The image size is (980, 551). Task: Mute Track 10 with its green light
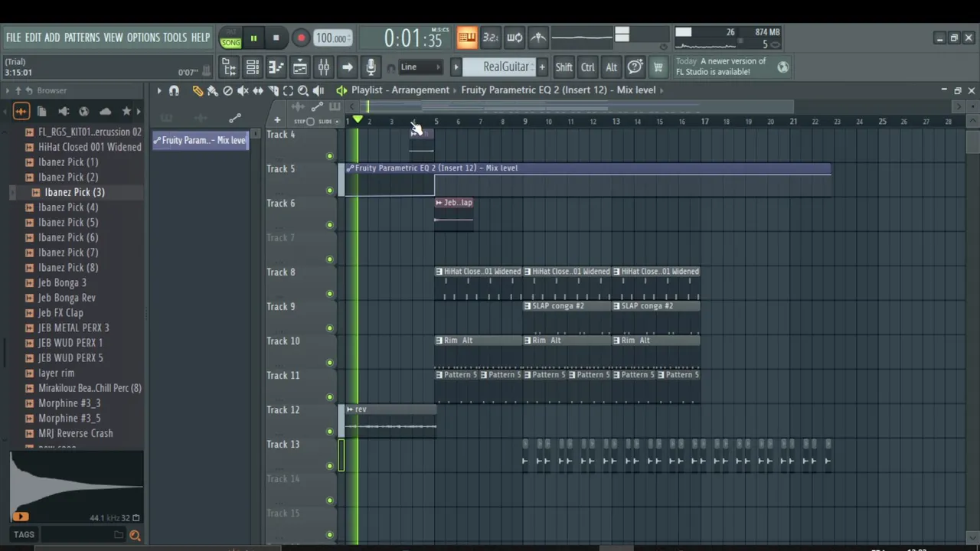(x=330, y=363)
